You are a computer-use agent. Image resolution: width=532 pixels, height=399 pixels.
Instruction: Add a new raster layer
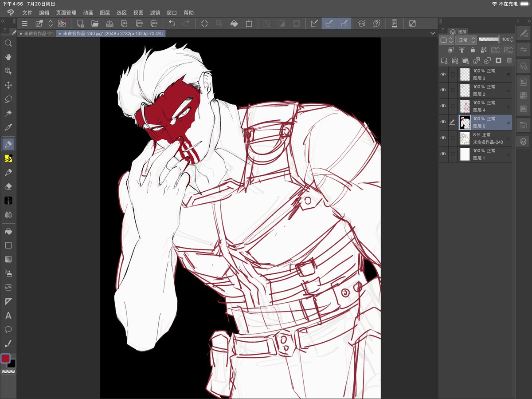444,60
